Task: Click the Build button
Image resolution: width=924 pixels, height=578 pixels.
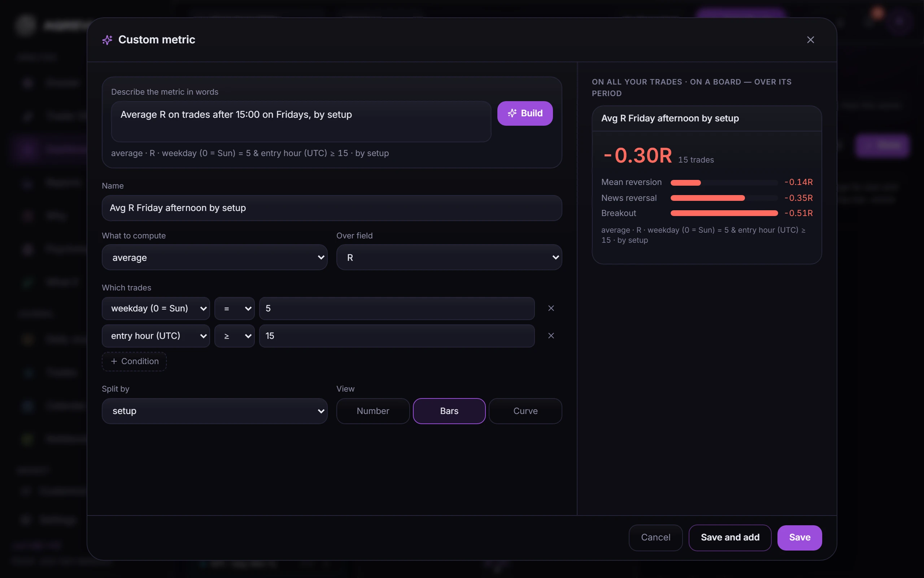Action: tap(524, 113)
